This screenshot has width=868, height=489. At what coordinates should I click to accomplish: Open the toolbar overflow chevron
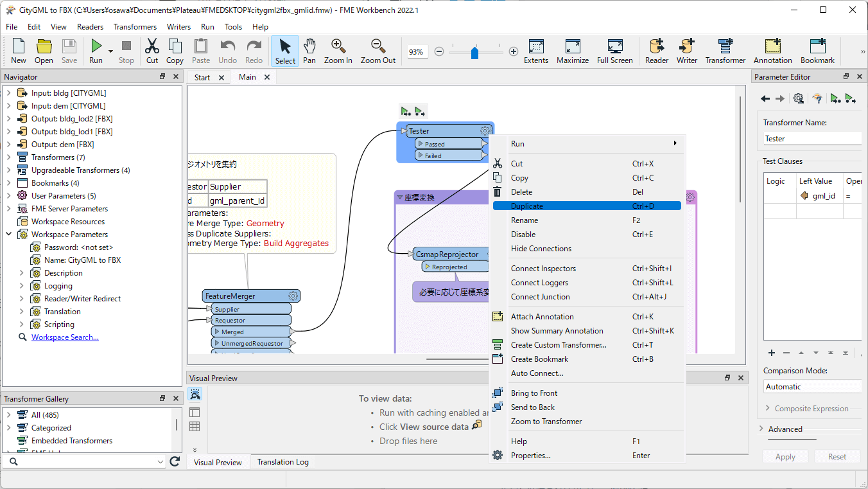click(862, 52)
